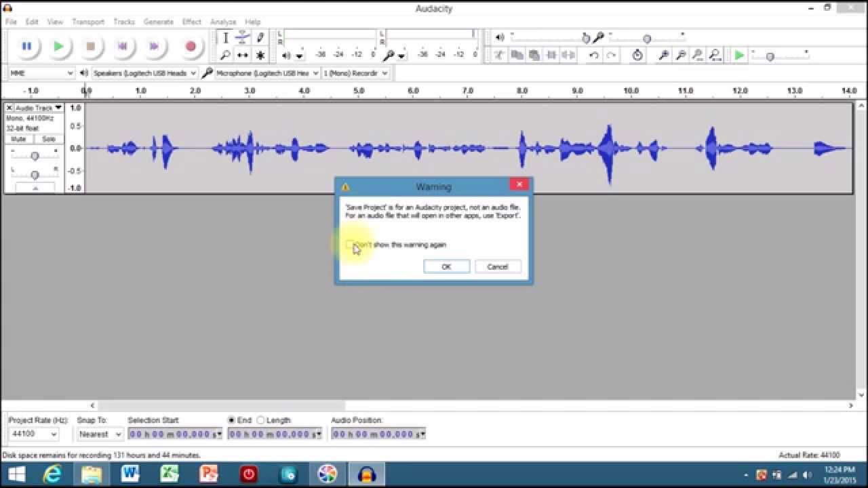Open the View menu

pos(55,22)
